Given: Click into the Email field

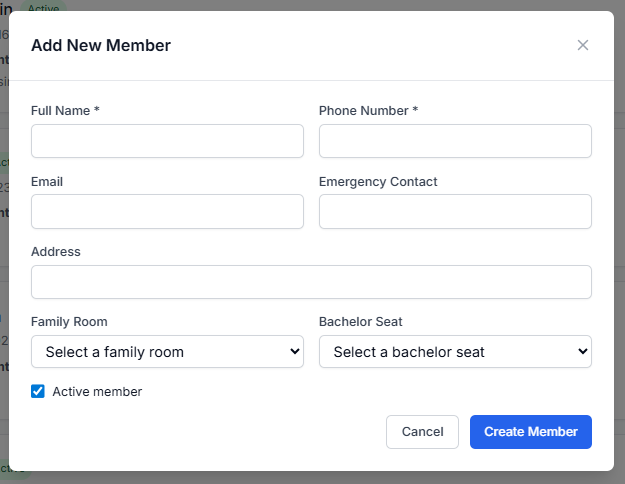Looking at the screenshot, I should (x=167, y=211).
